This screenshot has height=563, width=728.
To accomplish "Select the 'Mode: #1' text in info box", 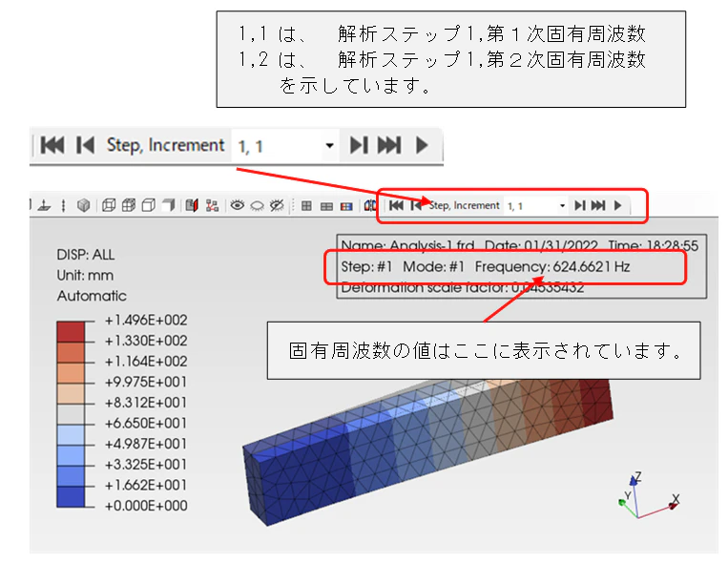I will coord(433,267).
